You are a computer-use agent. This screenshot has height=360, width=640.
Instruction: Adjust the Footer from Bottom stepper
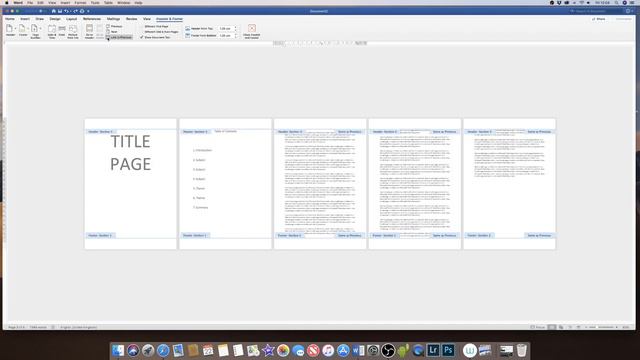coord(236,36)
